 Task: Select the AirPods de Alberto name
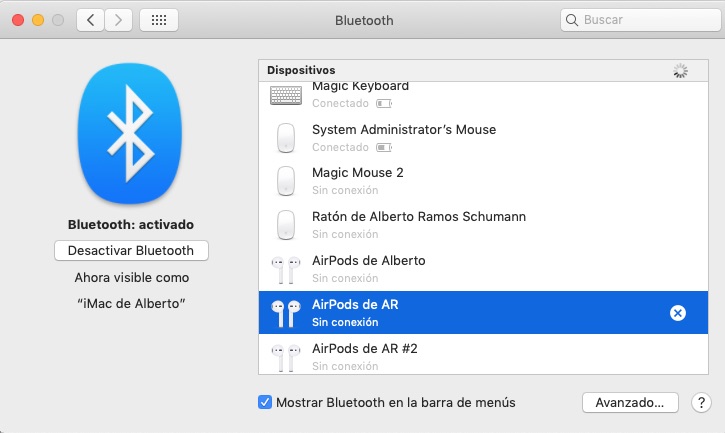[x=369, y=260]
